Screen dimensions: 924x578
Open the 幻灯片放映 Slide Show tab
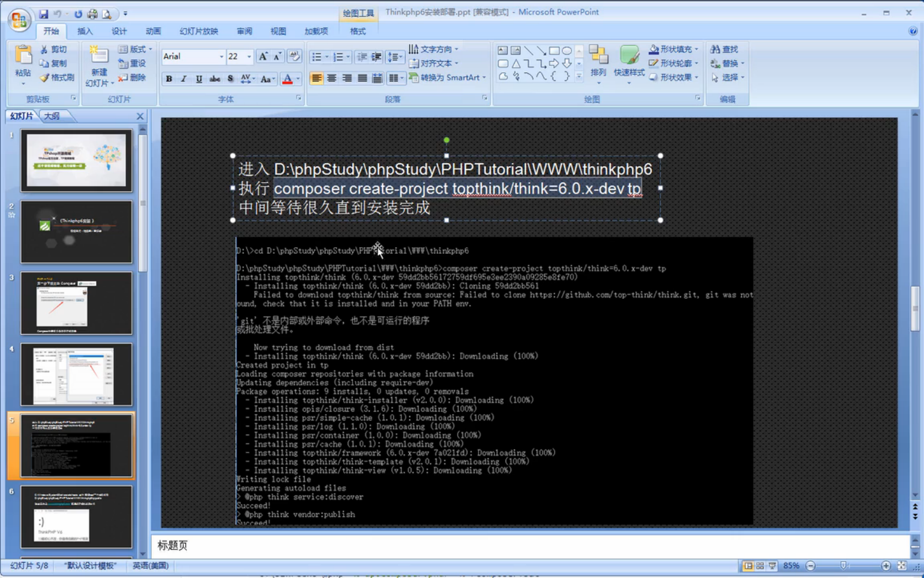pyautogui.click(x=199, y=31)
